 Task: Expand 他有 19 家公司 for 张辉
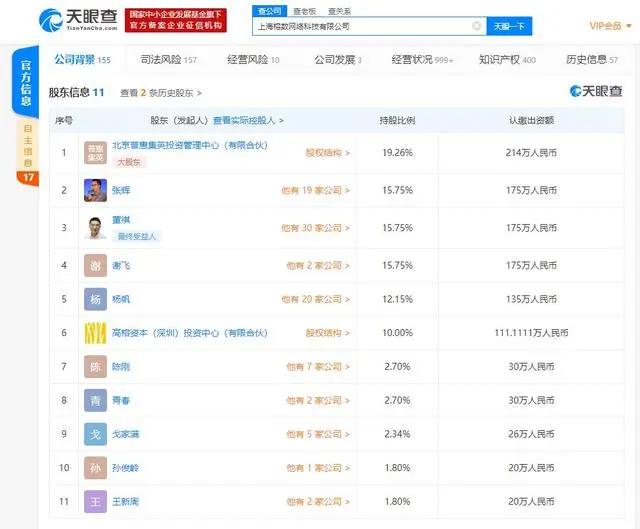318,187
